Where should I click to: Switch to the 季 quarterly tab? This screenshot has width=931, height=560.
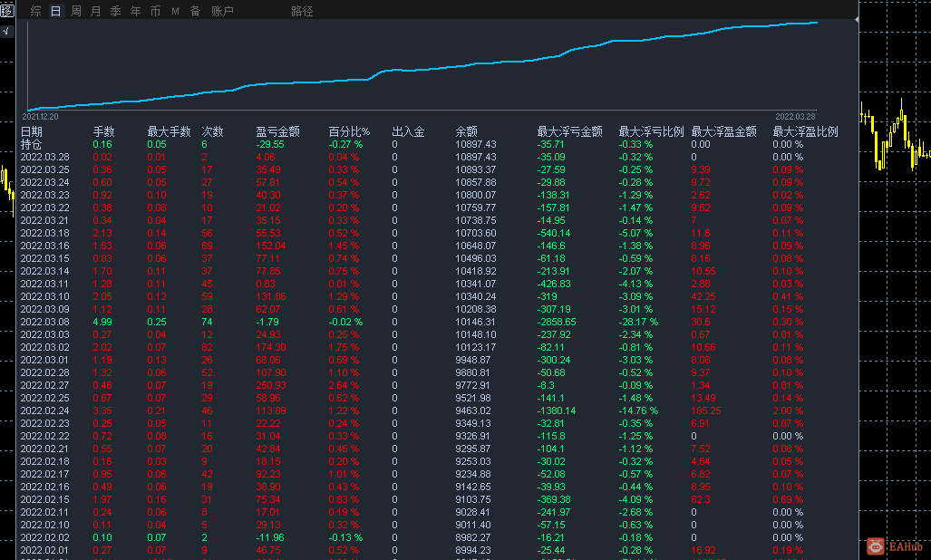click(116, 11)
